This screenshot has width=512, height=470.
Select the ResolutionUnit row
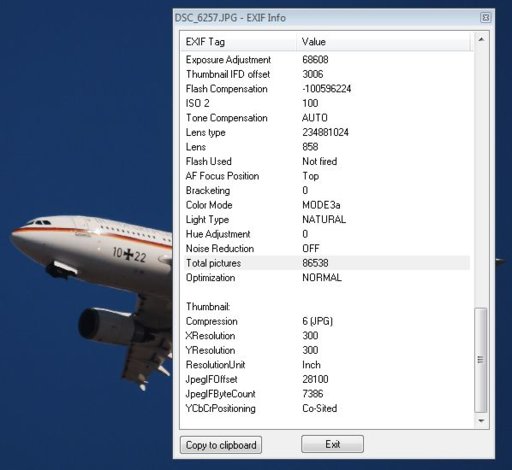click(x=327, y=365)
